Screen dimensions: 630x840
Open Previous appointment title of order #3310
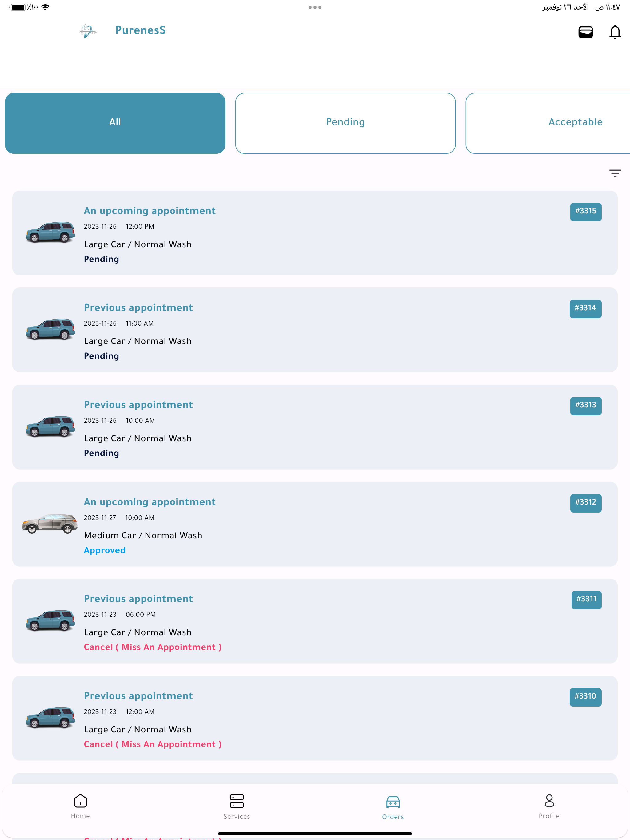pos(138,696)
